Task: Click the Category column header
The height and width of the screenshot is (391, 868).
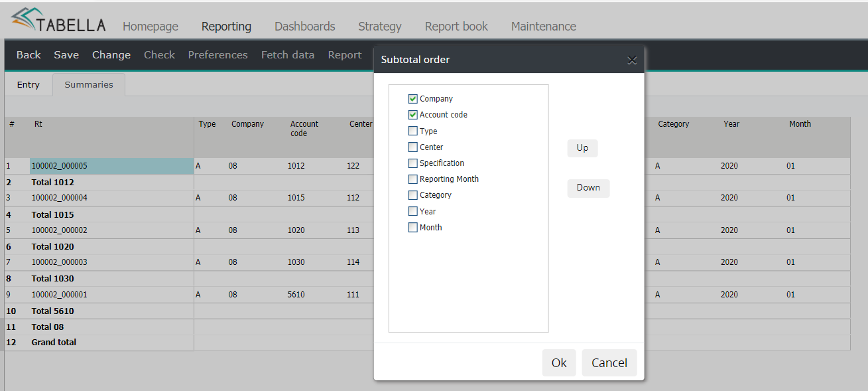Action: 674,124
